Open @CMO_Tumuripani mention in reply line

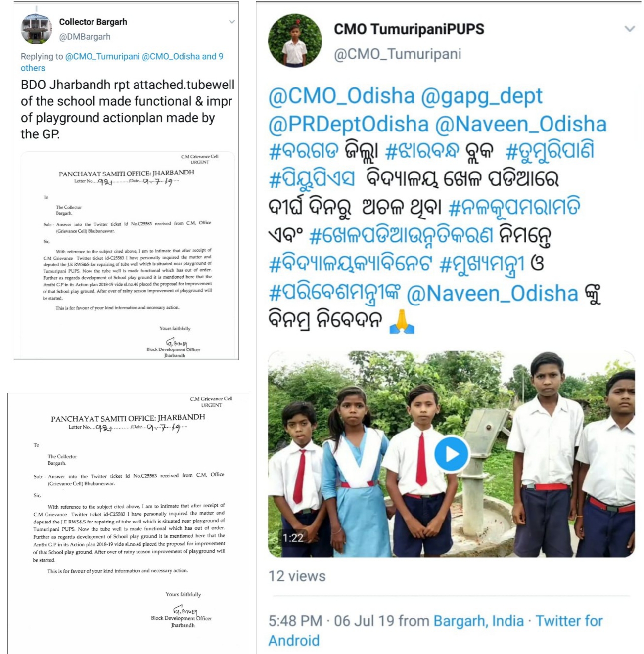[102, 56]
